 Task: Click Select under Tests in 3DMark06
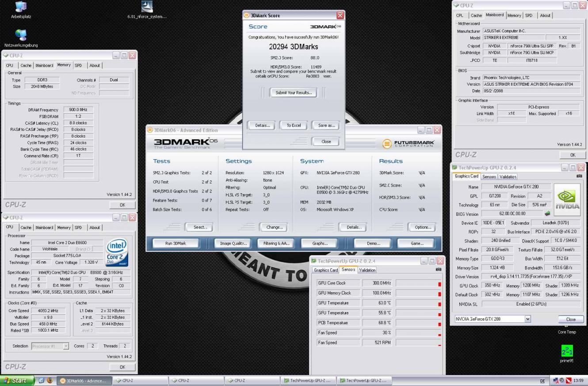pyautogui.click(x=199, y=227)
